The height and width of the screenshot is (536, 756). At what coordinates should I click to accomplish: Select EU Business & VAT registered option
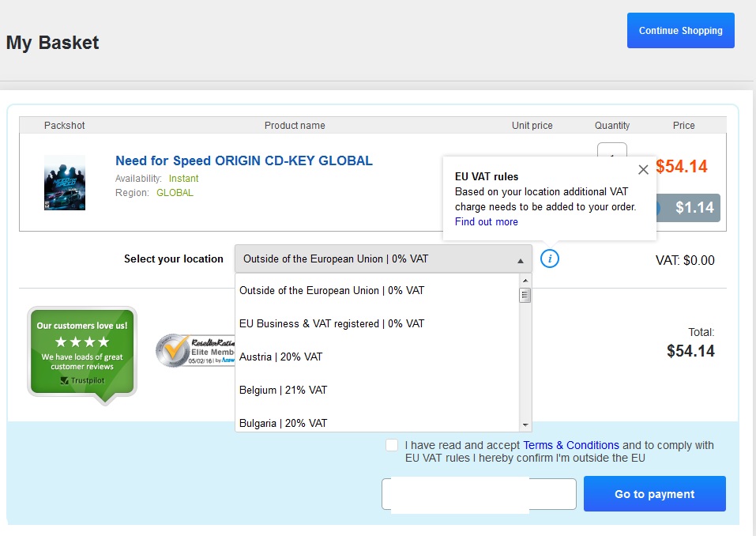coord(377,323)
